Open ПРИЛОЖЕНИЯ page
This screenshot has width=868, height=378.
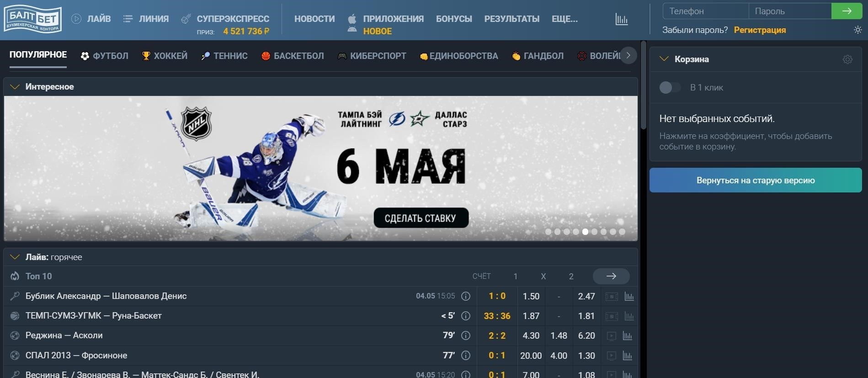(x=394, y=19)
